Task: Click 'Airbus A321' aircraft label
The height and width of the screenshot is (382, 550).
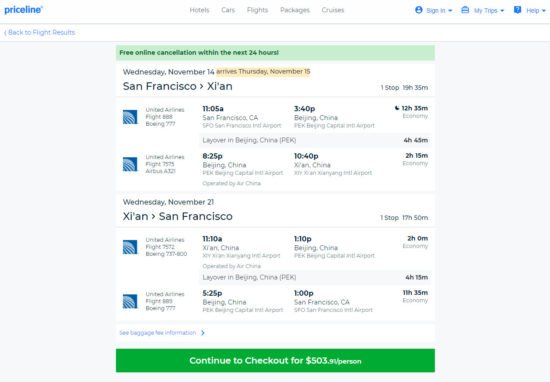Action: [x=160, y=171]
